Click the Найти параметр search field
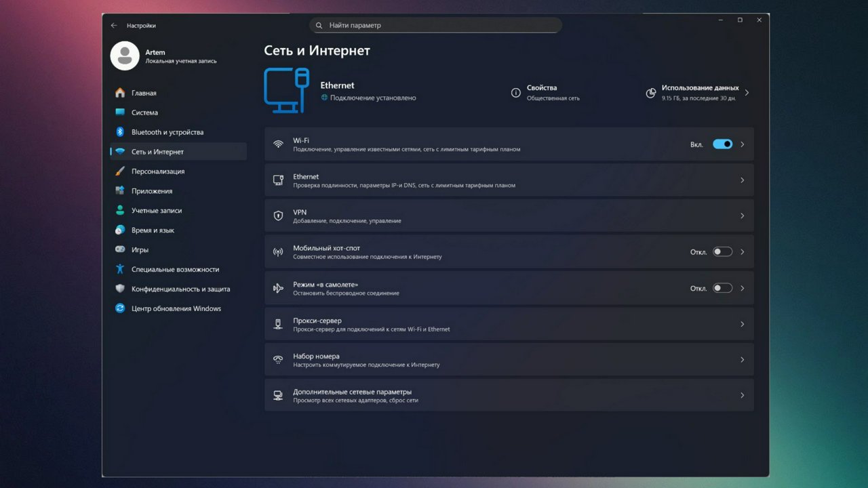Viewport: 868px width, 488px height. pyautogui.click(x=441, y=26)
